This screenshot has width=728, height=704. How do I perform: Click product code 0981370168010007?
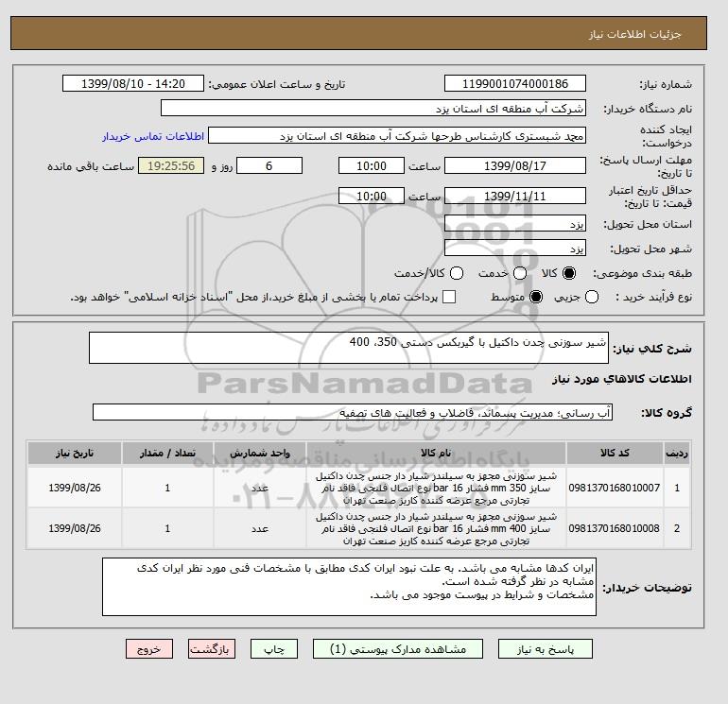click(x=615, y=488)
